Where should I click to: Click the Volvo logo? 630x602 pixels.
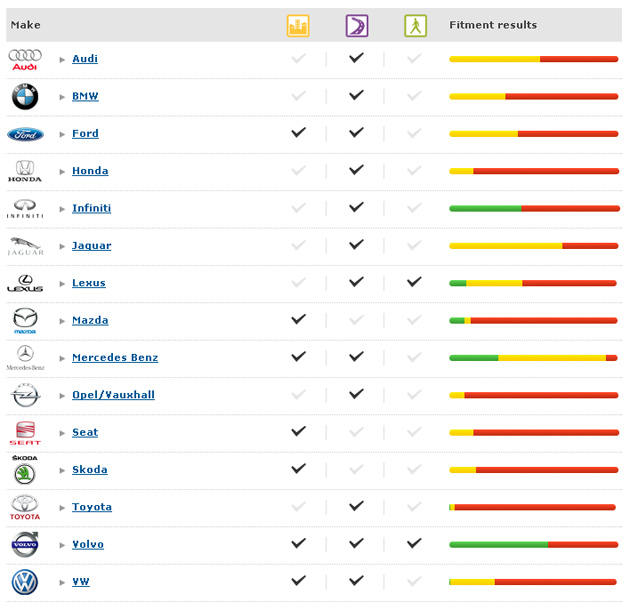click(25, 545)
